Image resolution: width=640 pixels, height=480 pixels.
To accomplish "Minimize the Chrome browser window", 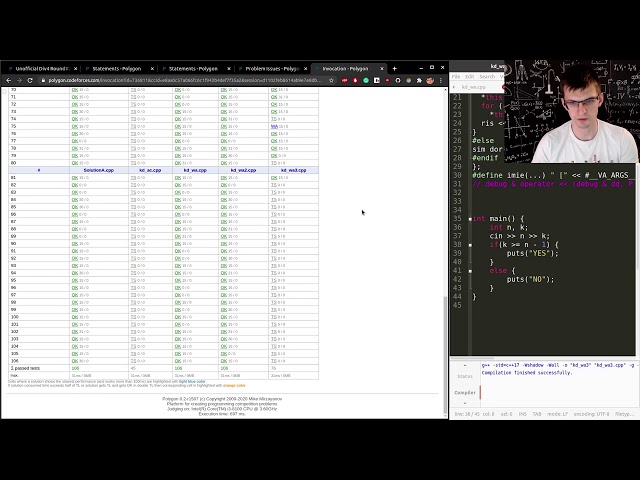I will coord(421,68).
